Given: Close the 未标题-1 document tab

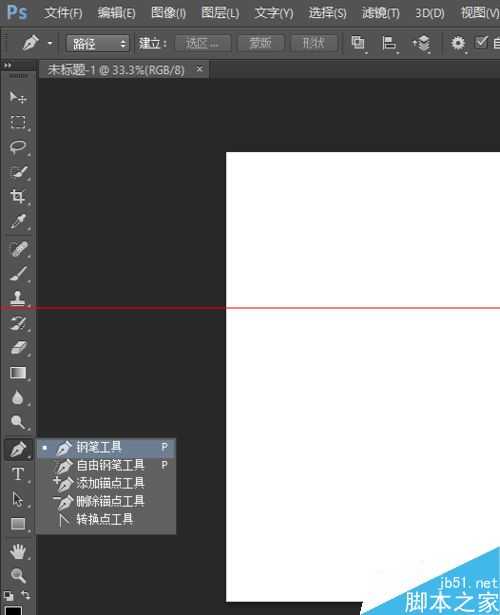Looking at the screenshot, I should (200, 69).
